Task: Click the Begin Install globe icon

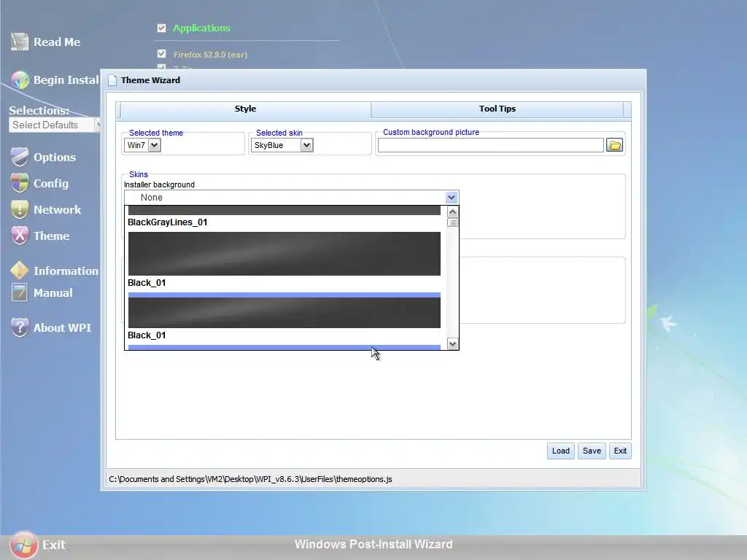Action: click(20, 80)
